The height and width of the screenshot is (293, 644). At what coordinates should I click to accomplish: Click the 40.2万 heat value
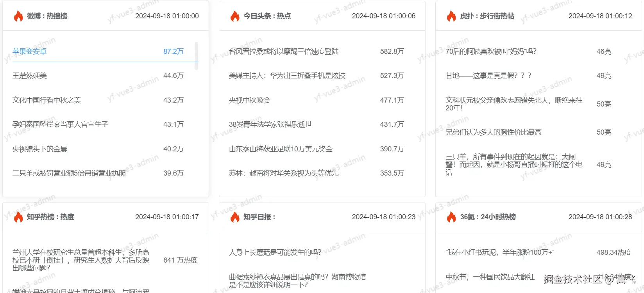tap(174, 149)
